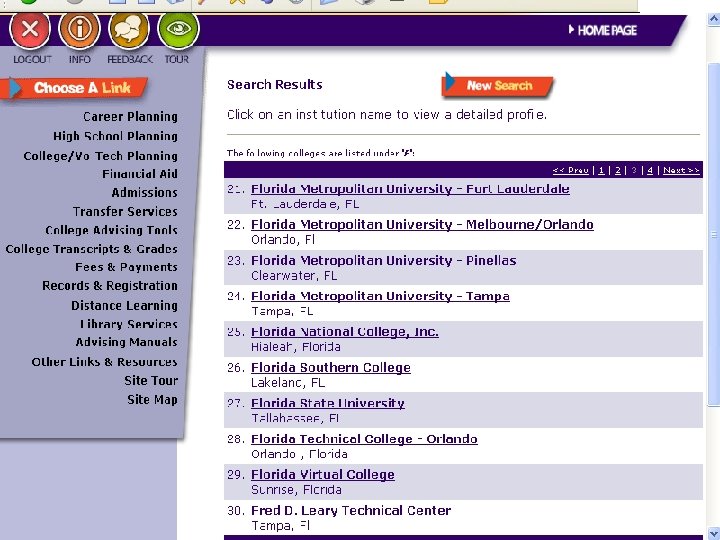Open the Financial Aid sidebar link
This screenshot has width=720, height=540.
click(x=140, y=174)
